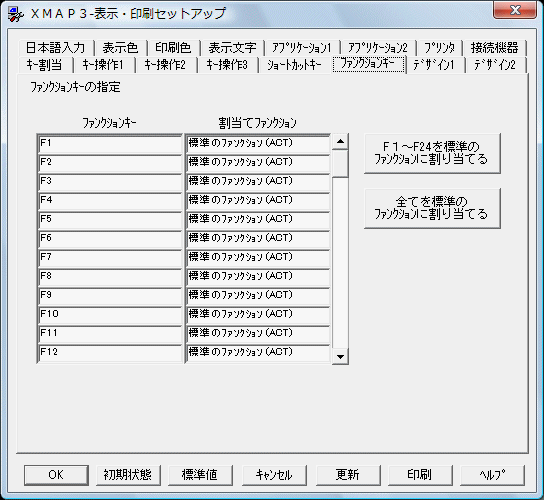Click the scrollbar thumb of function list
Screen dimensions: 544x500
tap(340, 163)
